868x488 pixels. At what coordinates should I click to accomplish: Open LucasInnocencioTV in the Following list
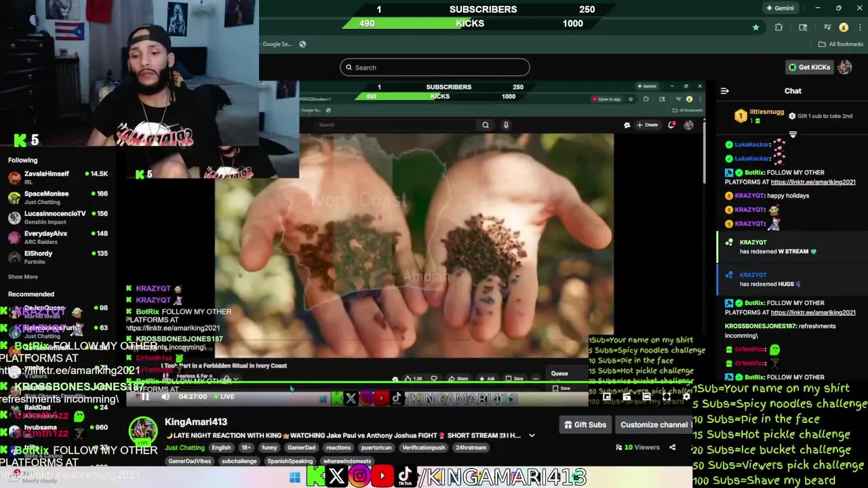[x=58, y=218]
